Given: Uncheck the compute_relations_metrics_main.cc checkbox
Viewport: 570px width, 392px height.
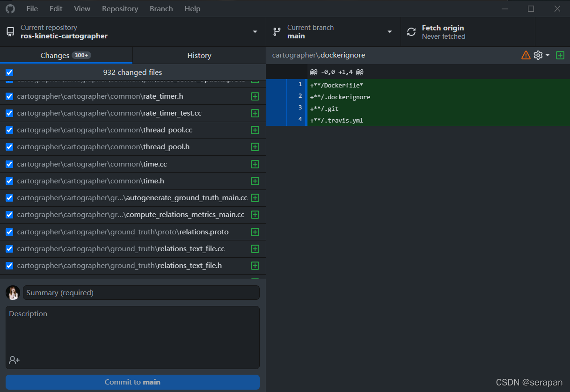Looking at the screenshot, I should (x=9, y=215).
